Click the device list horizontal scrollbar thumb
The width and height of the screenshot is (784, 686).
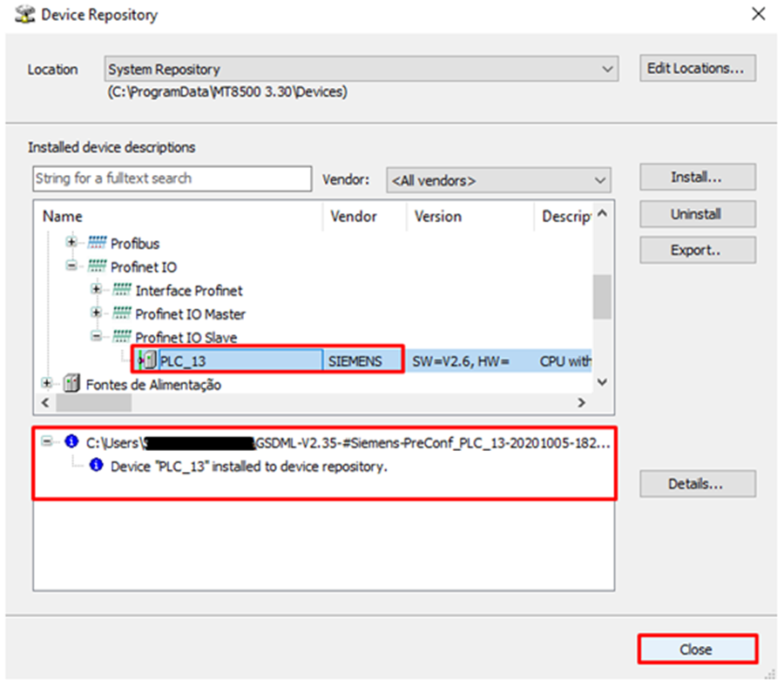point(93,403)
